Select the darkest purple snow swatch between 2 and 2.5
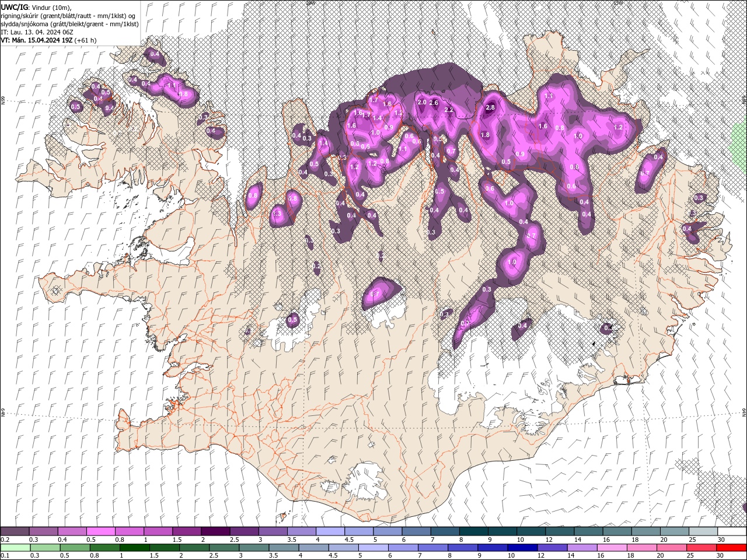 215,531
